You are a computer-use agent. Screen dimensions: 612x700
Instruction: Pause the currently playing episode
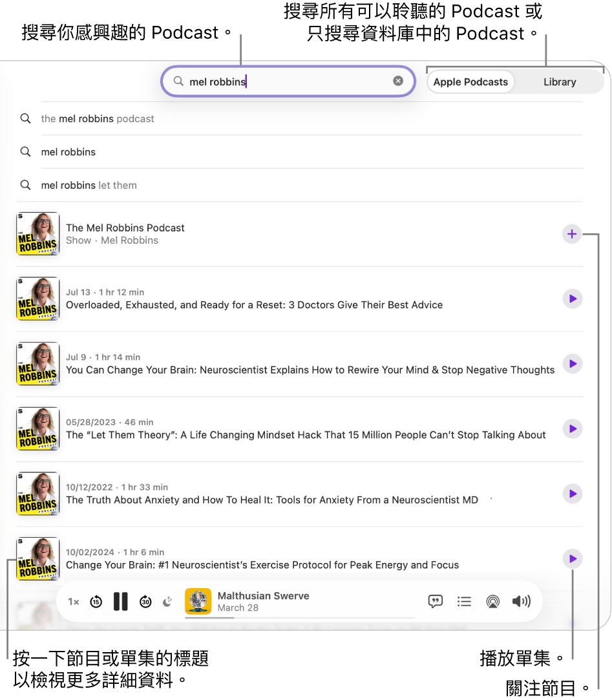[120, 601]
